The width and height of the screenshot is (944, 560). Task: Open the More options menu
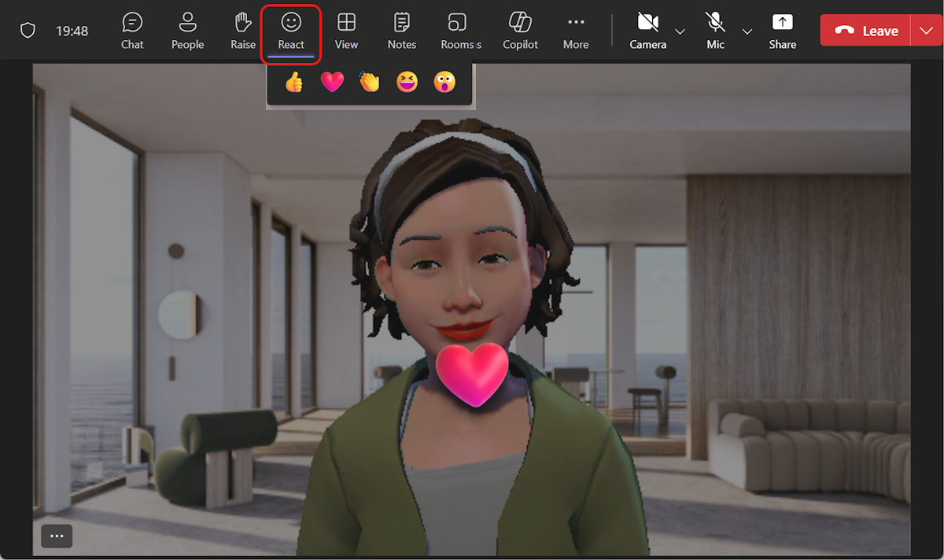(575, 30)
